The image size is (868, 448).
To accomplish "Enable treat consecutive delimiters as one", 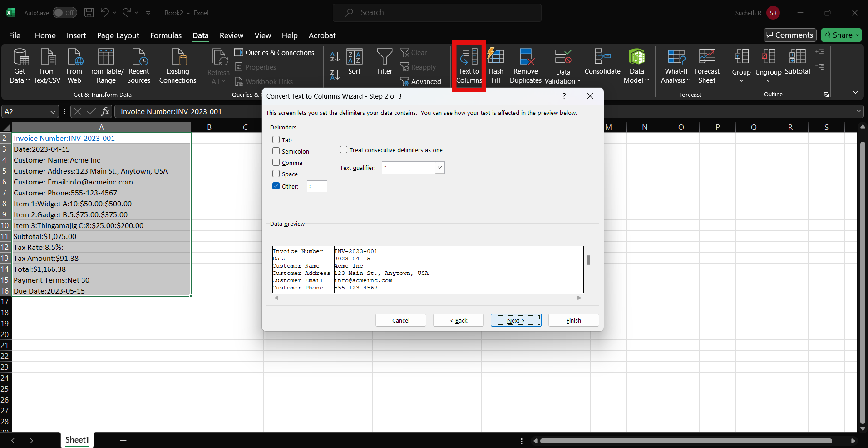I will coord(344,149).
